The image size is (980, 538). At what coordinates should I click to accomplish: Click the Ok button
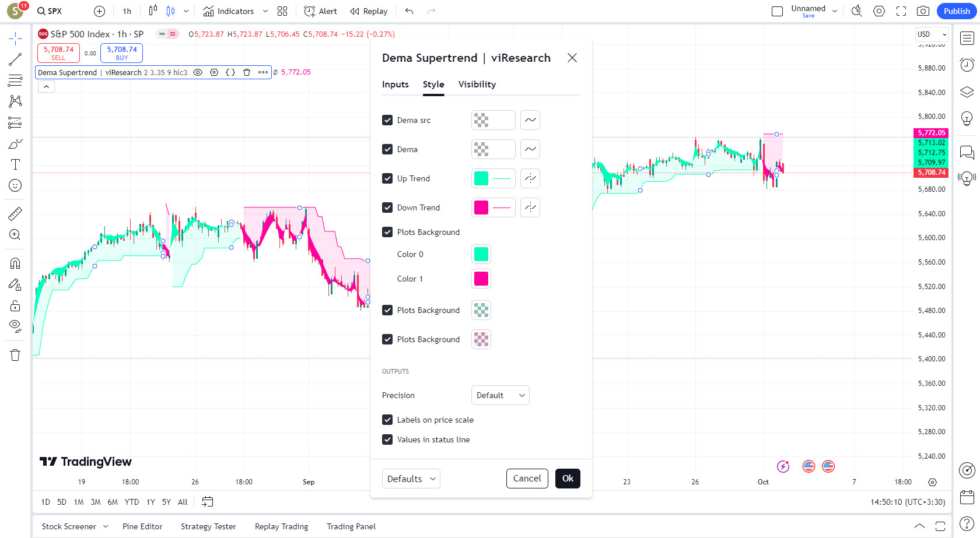568,479
